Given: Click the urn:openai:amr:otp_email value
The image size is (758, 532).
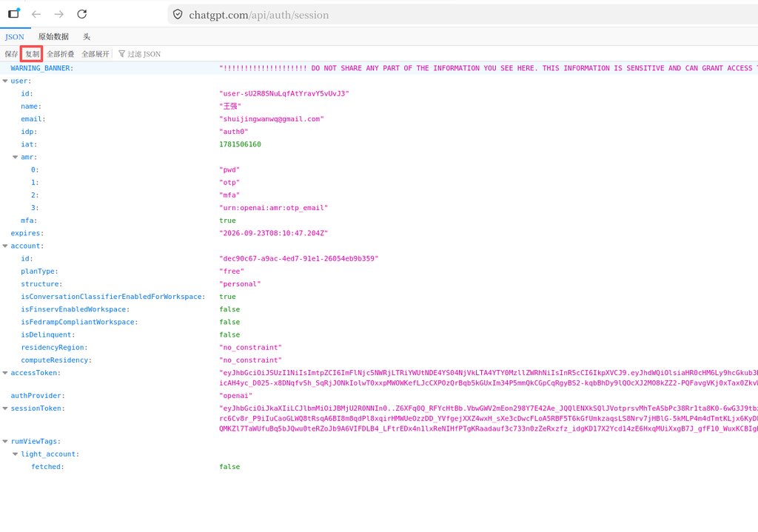Looking at the screenshot, I should click(x=274, y=208).
